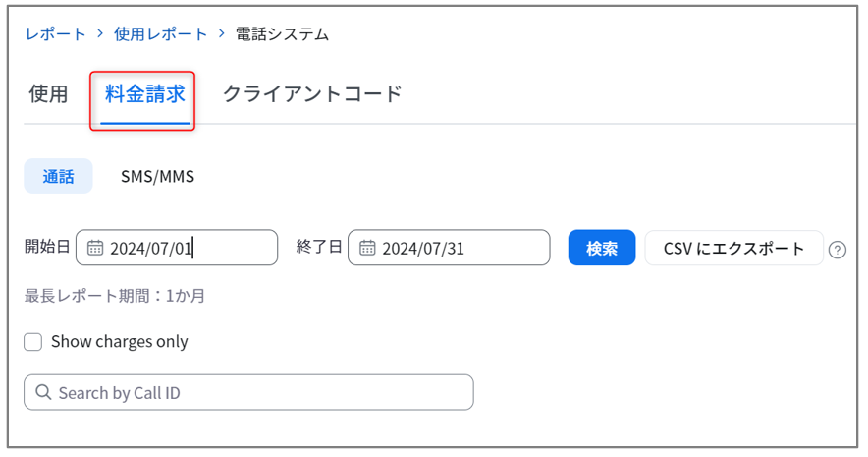Click the Show charges only label
Image resolution: width=868 pixels, height=457 pixels.
click(x=120, y=342)
